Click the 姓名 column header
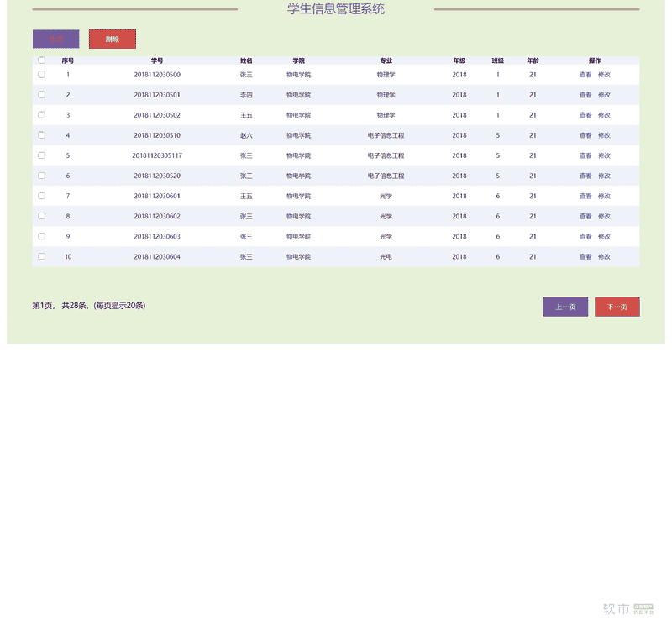 [246, 60]
